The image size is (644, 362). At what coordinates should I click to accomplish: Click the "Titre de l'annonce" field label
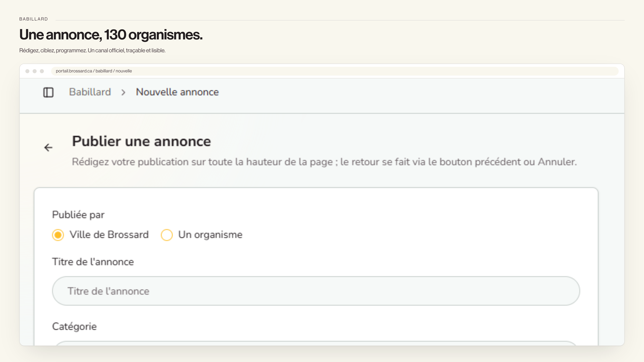tap(93, 262)
